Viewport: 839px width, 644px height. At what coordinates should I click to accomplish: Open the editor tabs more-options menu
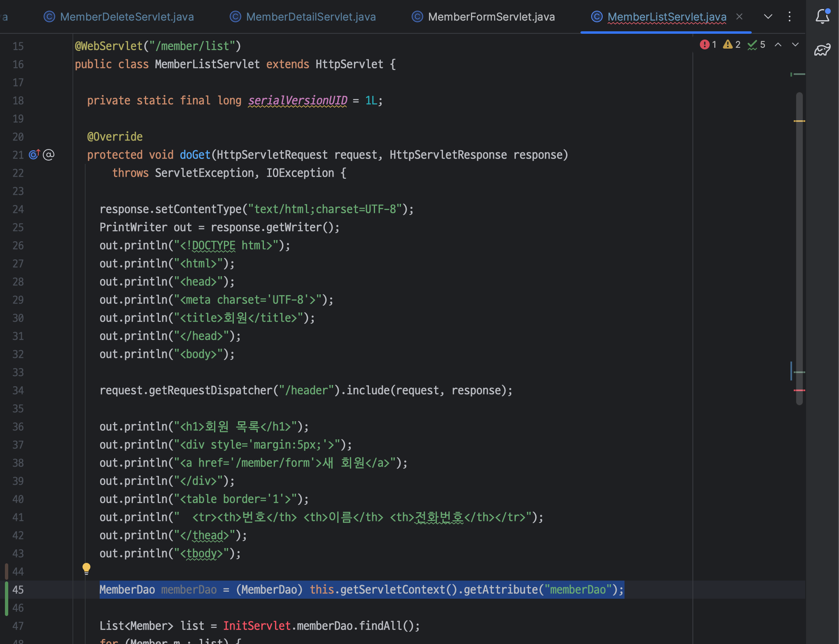789,16
